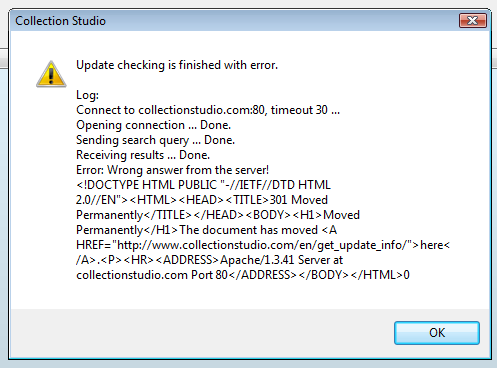Click the yellow warning triangle icon
497x368 pixels.
click(51, 74)
